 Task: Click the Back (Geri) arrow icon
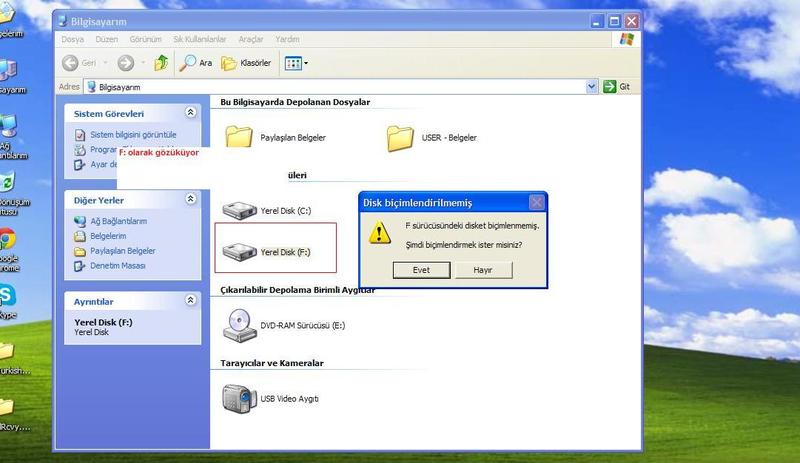coord(70,63)
